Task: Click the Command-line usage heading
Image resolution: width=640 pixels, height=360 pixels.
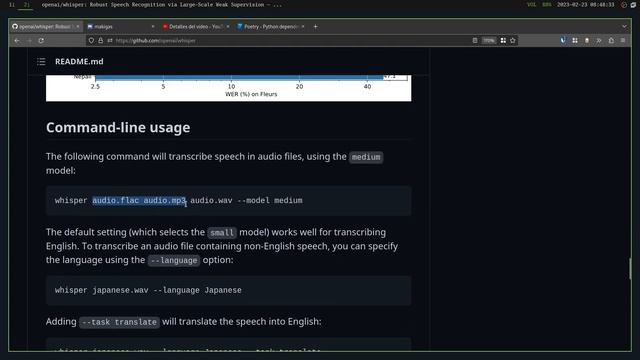Action: tap(118, 128)
